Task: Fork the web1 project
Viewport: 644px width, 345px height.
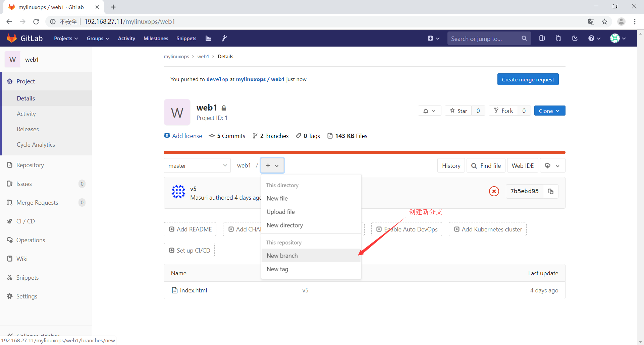Action: coord(503,111)
